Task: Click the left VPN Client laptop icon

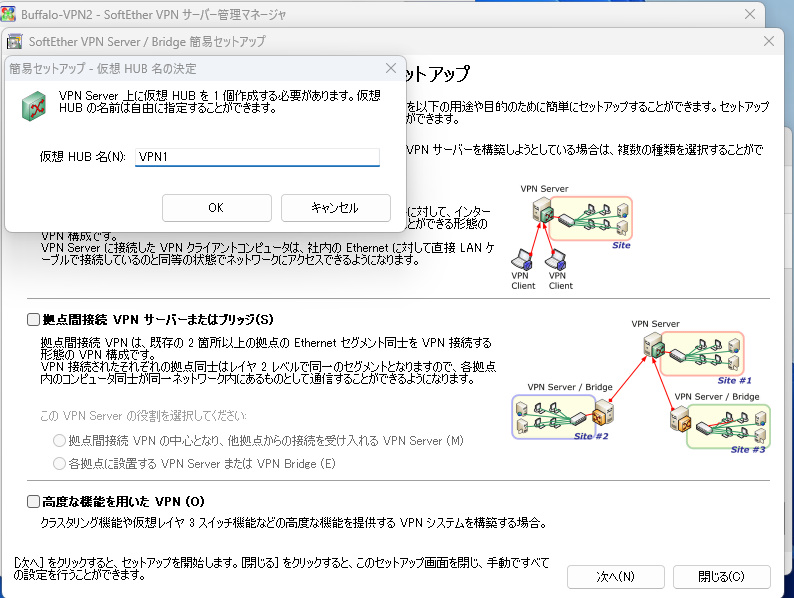Action: pyautogui.click(x=522, y=259)
